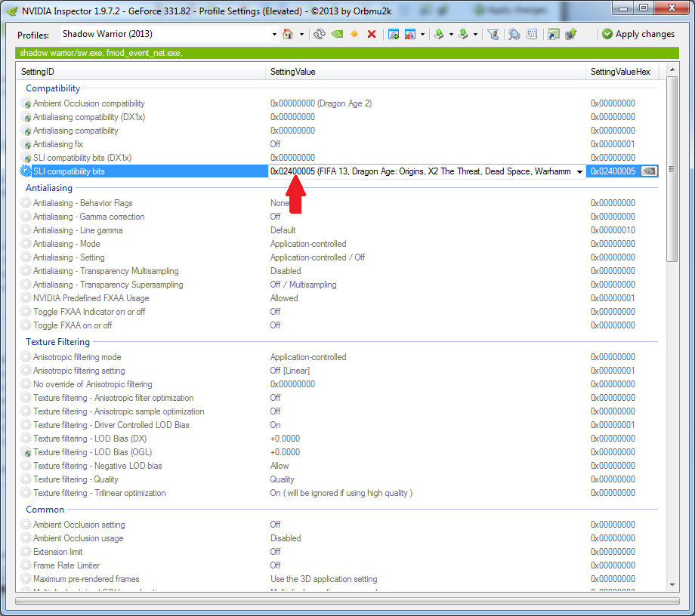Open the import profile dropdown arrow
The width and height of the screenshot is (695, 616).
[475, 34]
